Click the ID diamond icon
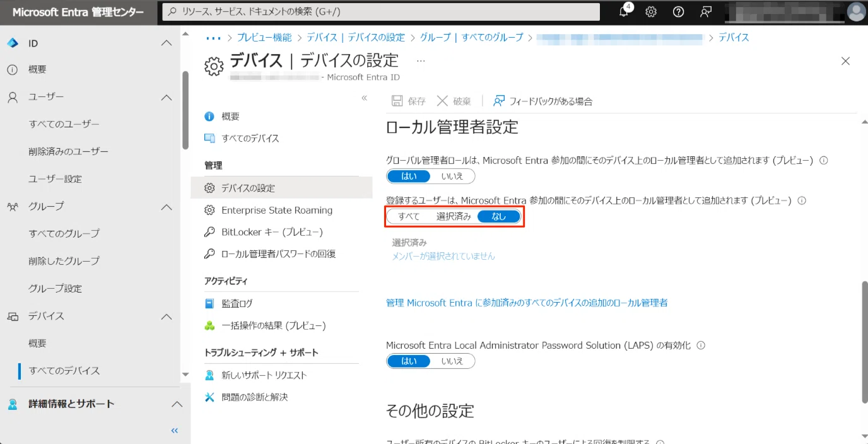Screen dimensions: 868x444 (12, 43)
